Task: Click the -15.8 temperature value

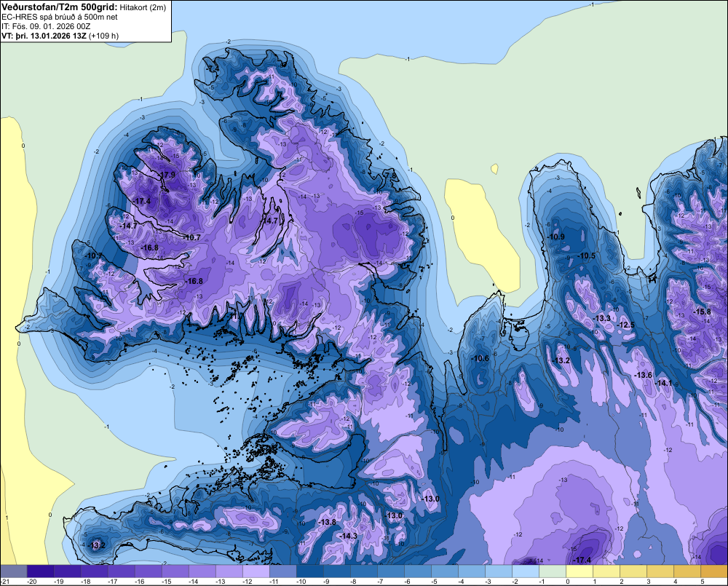Action: 702,312
